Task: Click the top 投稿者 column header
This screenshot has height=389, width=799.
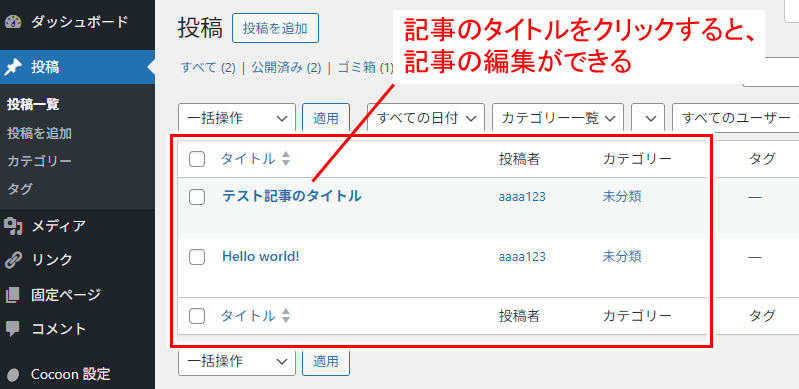Action: (519, 159)
